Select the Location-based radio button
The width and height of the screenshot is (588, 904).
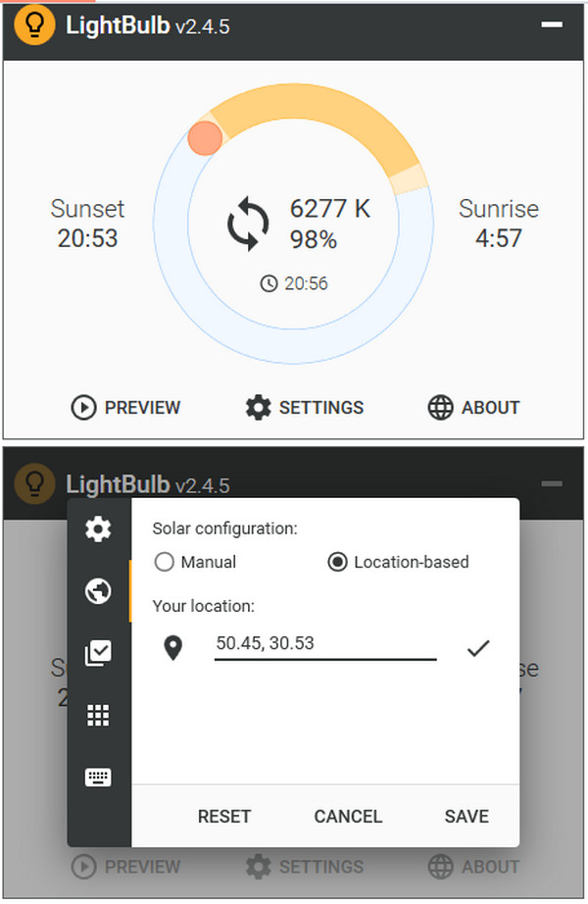pyautogui.click(x=337, y=562)
